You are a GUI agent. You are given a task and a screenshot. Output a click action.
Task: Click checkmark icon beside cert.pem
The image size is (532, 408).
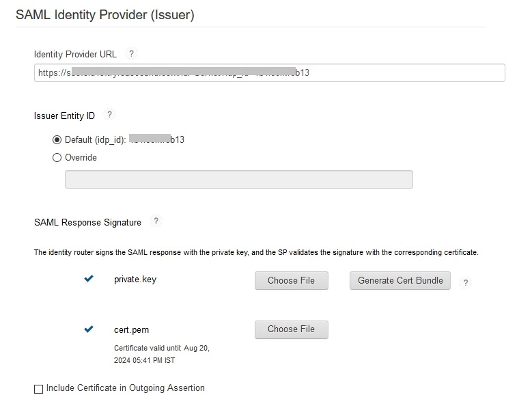click(x=89, y=329)
